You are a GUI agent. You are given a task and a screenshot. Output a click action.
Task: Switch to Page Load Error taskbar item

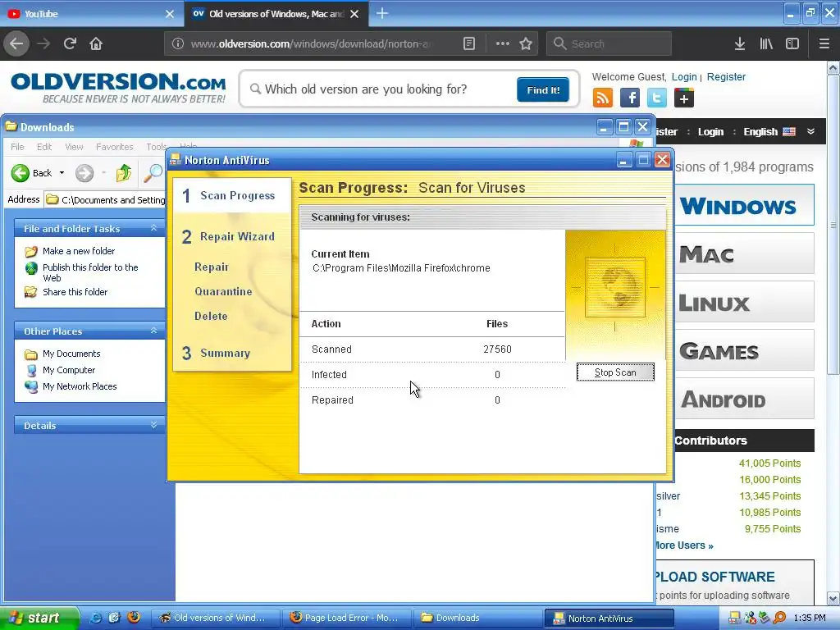point(347,618)
